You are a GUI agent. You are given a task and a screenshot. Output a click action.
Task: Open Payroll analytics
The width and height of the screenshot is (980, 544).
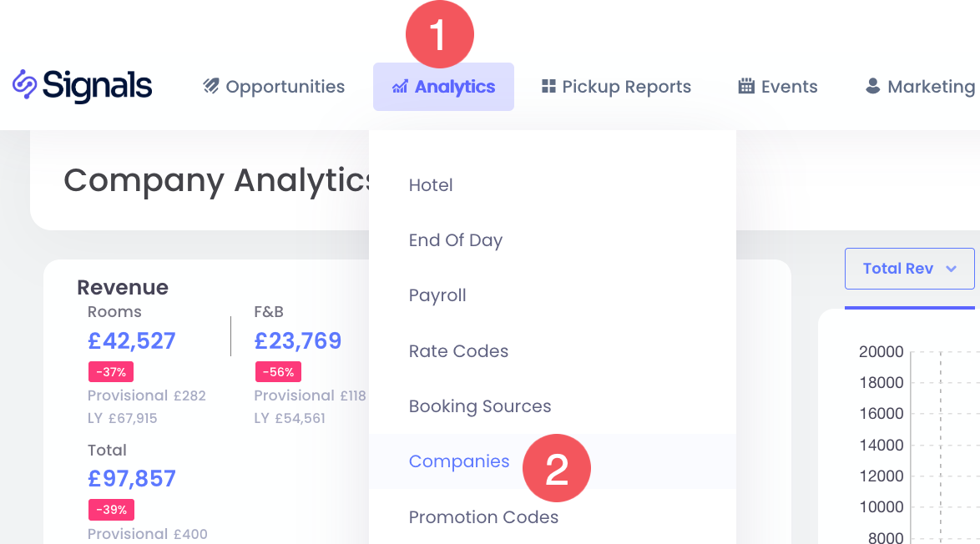[437, 295]
